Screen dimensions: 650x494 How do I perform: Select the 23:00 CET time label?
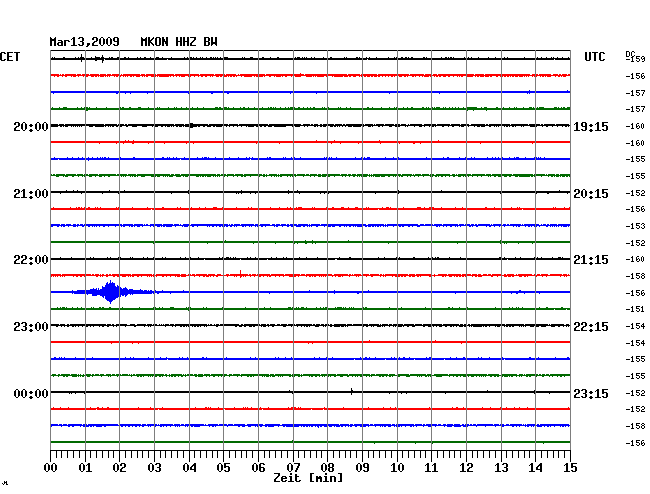pos(31,327)
